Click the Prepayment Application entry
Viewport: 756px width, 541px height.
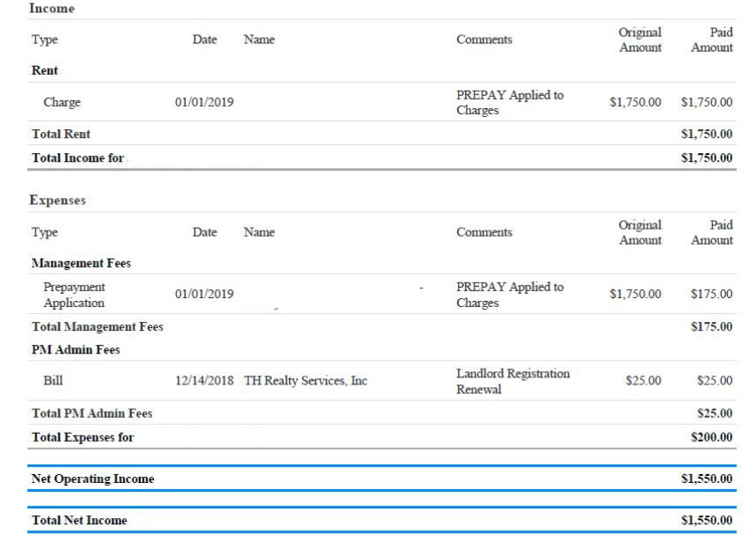pos(74,295)
